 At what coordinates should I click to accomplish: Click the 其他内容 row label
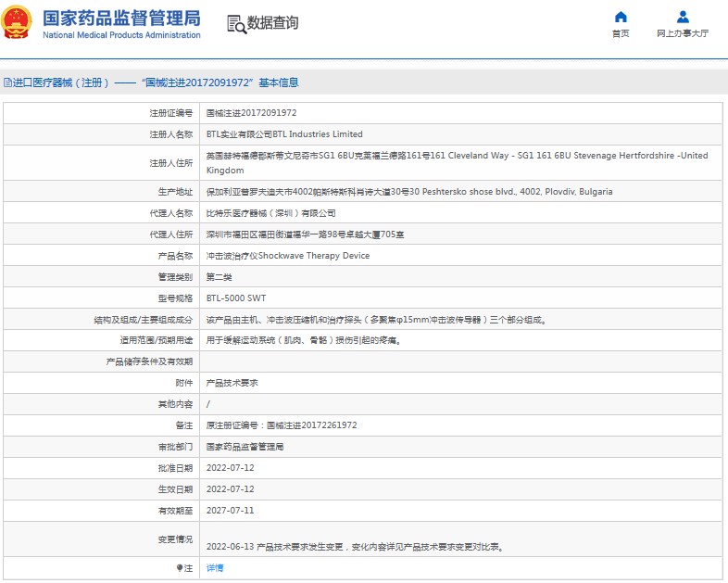[x=175, y=404]
